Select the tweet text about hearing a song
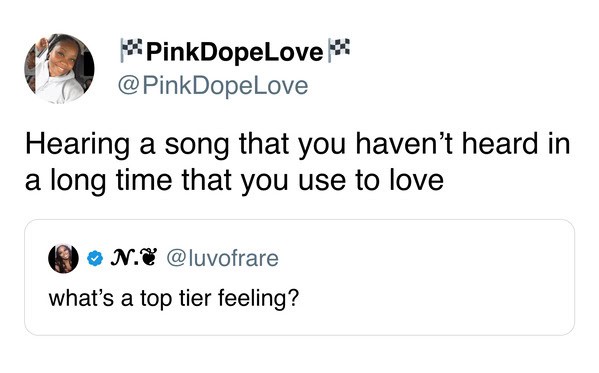The image size is (599, 373). coord(298,162)
